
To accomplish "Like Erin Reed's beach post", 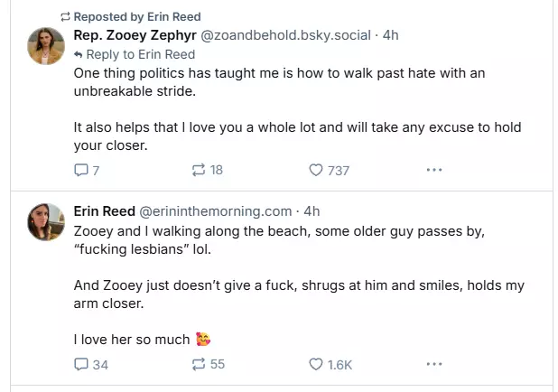I will [x=316, y=364].
